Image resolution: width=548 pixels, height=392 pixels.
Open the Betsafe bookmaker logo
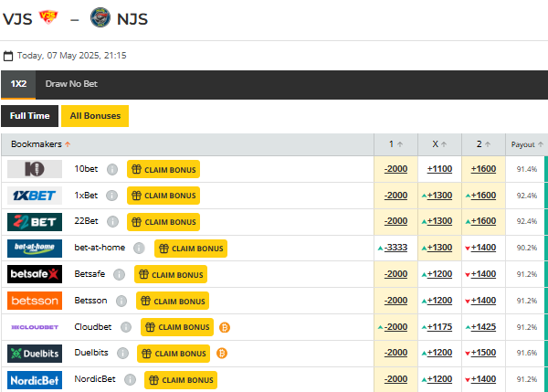click(x=35, y=274)
